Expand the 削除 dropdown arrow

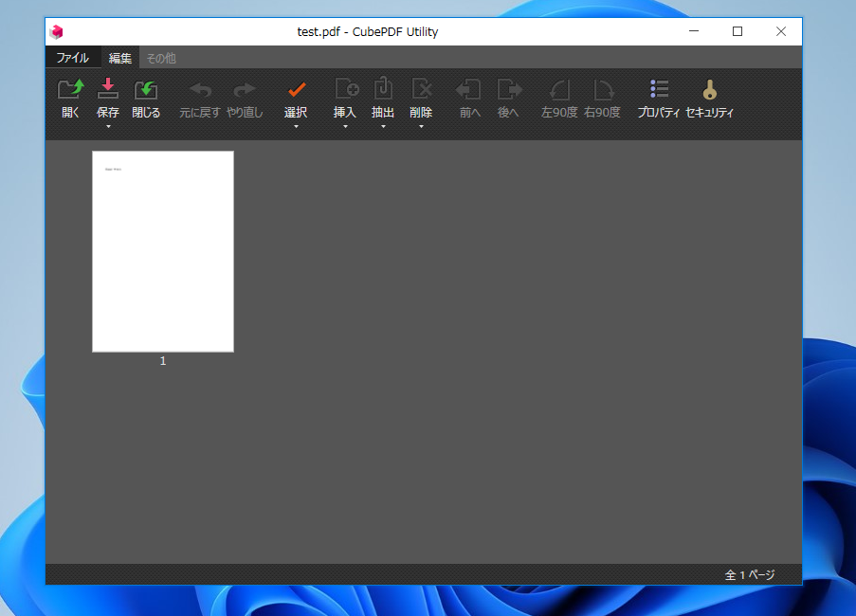[x=421, y=127]
